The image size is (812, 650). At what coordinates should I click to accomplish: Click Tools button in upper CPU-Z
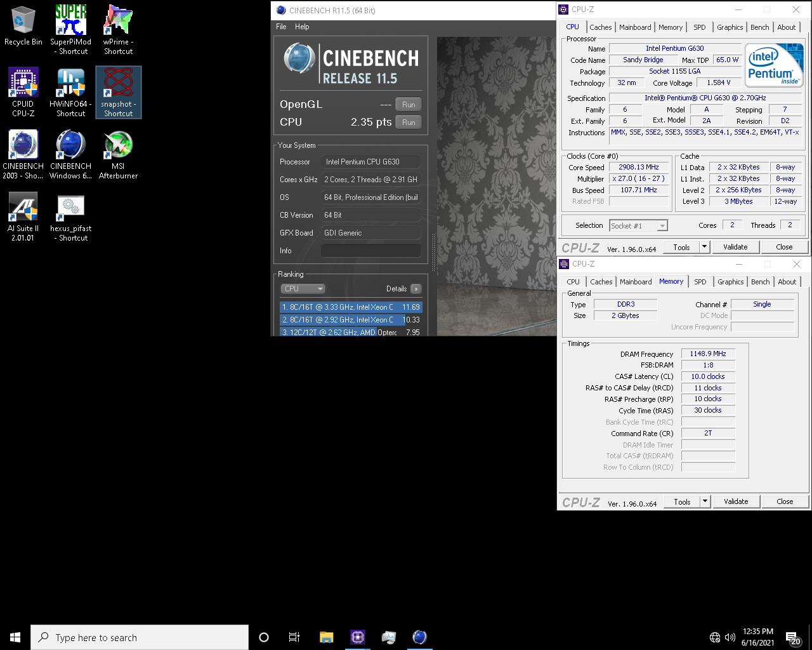click(x=682, y=247)
